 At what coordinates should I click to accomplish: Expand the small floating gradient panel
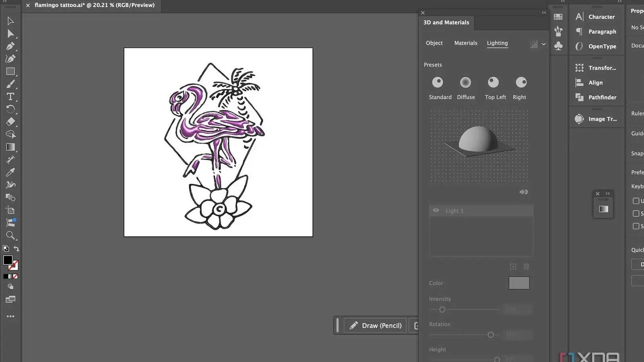point(608,193)
